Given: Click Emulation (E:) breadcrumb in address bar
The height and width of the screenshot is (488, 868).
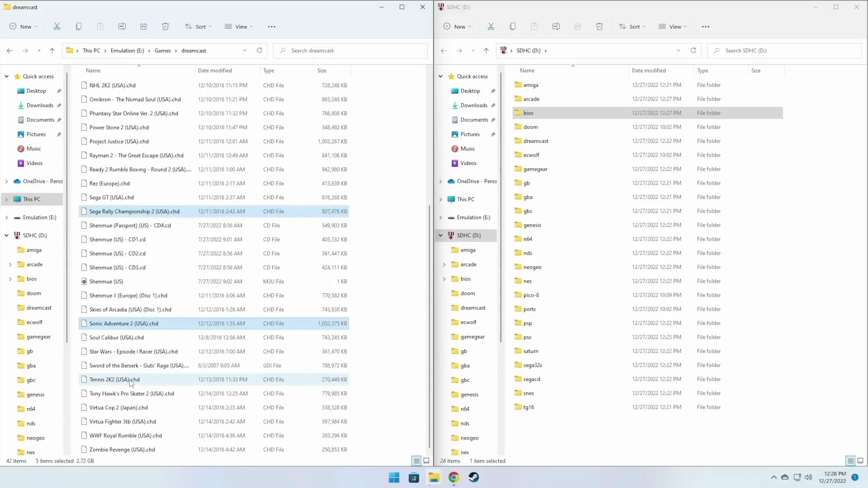Looking at the screenshot, I should click(127, 51).
